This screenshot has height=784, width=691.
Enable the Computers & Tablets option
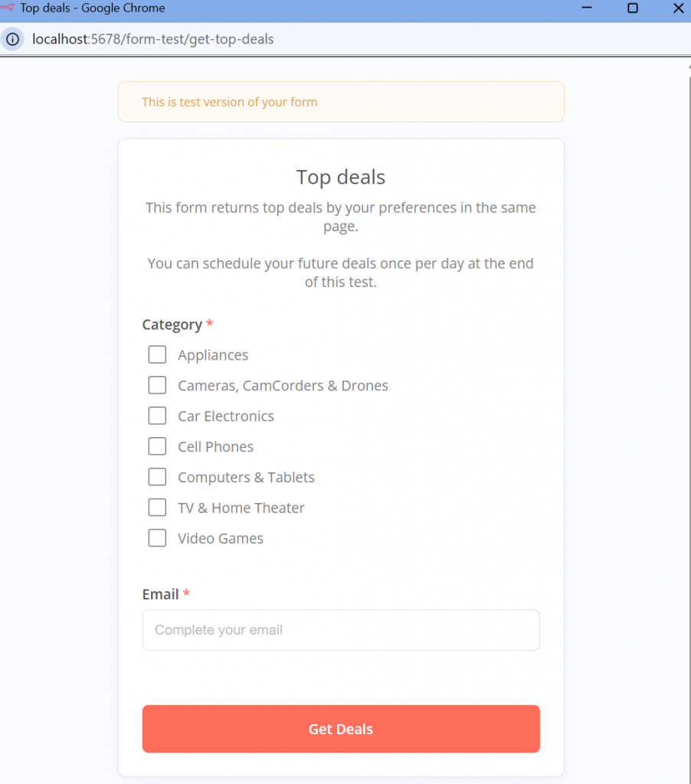click(x=157, y=477)
